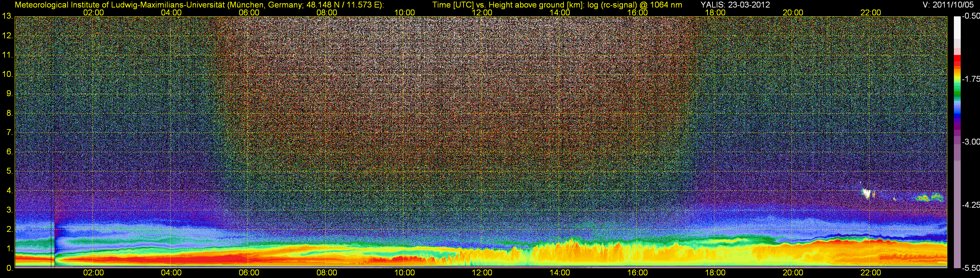Click the 0 km height axis label

pyautogui.click(x=9, y=268)
